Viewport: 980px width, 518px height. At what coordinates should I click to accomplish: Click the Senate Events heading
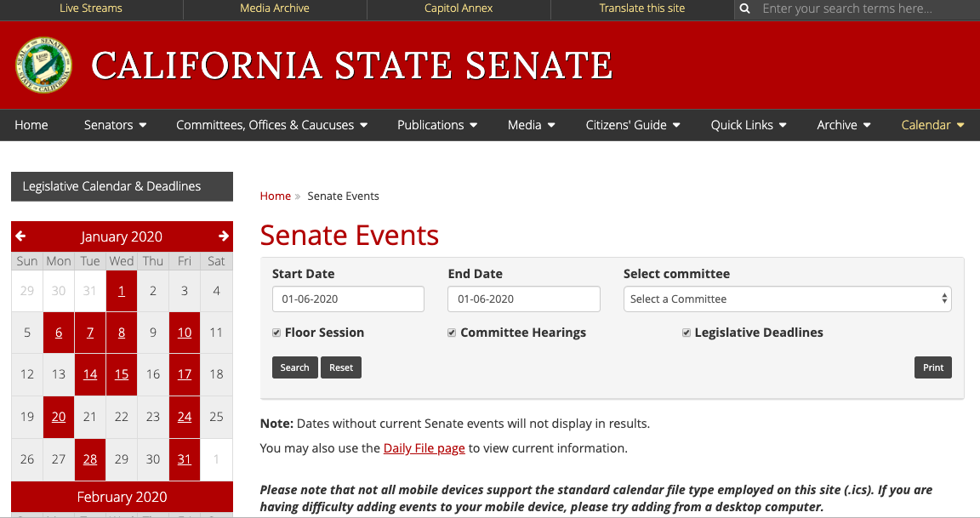350,236
